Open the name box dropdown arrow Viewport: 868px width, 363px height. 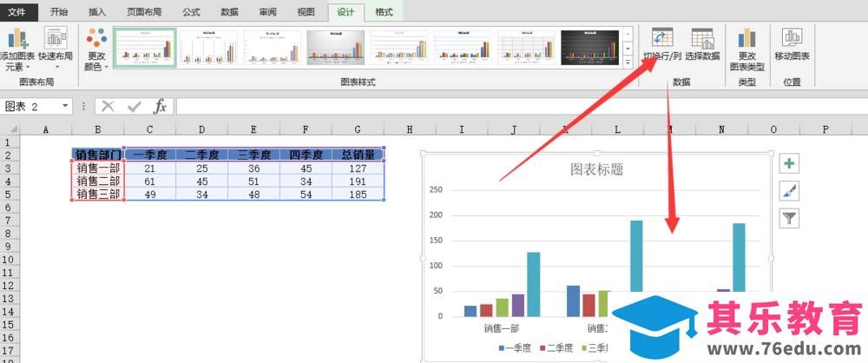[x=65, y=106]
